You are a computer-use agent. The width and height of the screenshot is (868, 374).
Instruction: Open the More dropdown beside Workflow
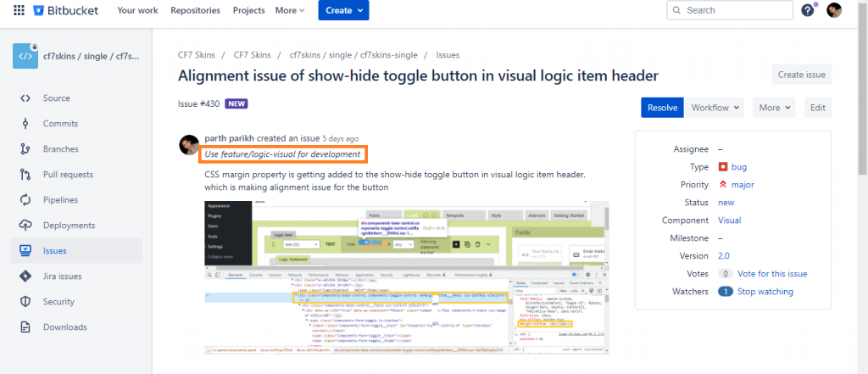coord(776,108)
